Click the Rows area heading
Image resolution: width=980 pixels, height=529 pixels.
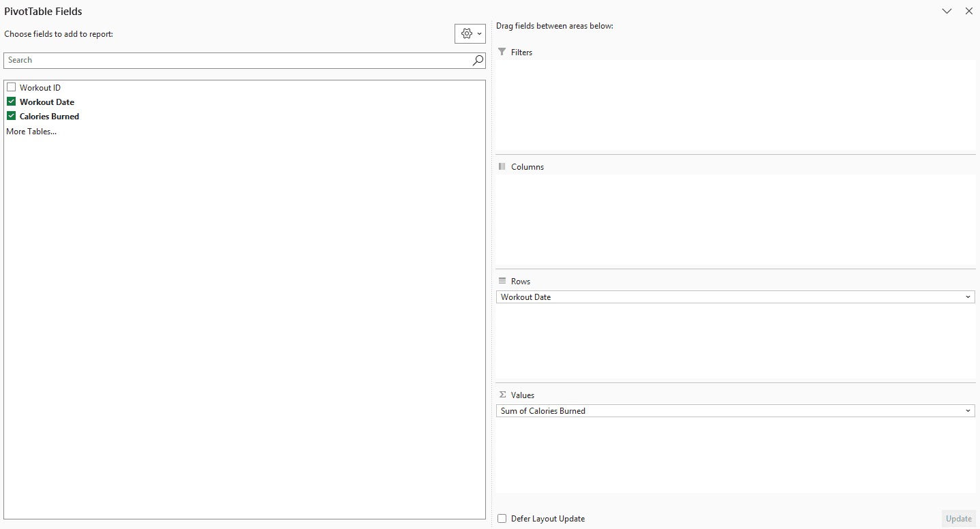point(521,282)
